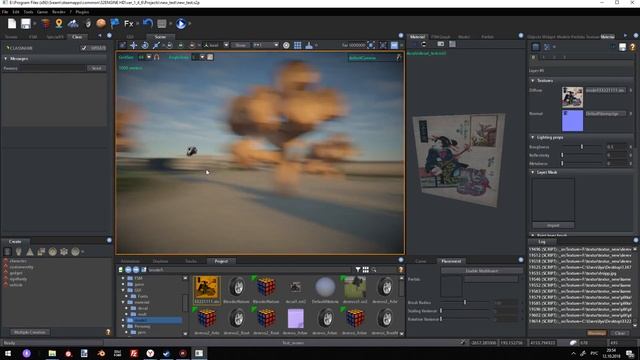Click the circular target icon next to grid
Image resolution: width=640 pixels, height=360 pixels.
pos(286,45)
